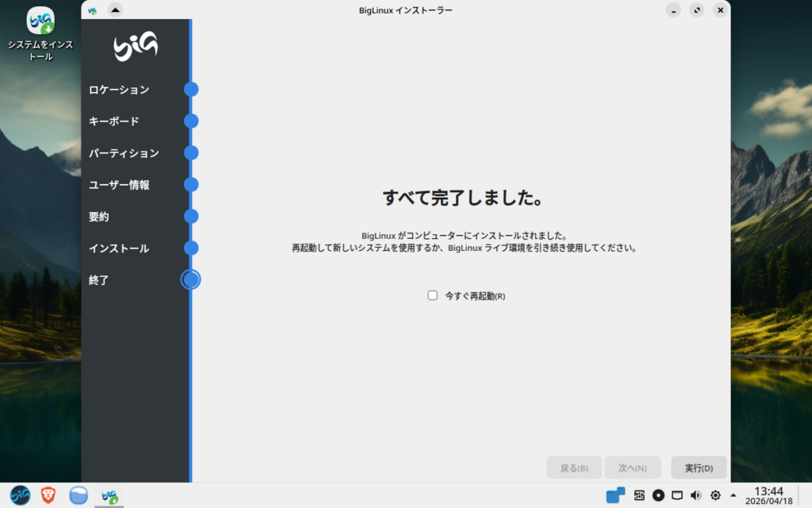Enable the 今すぐ再起動 checkbox
812x508 pixels.
coord(433,295)
